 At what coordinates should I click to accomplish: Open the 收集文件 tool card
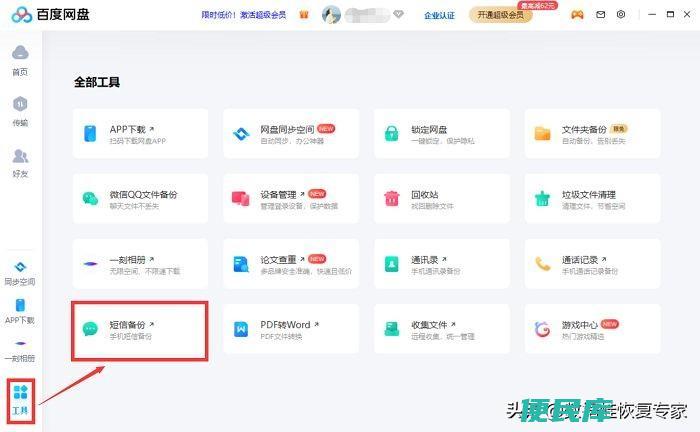442,329
